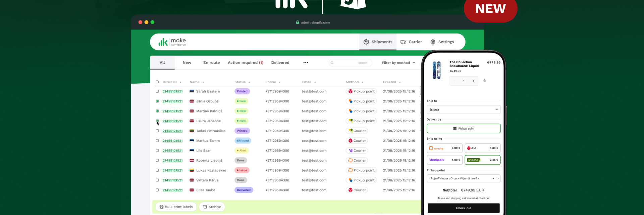Expand pickup point dropdown arrow
Image resolution: width=644 pixels, height=215 pixels.
click(498, 178)
